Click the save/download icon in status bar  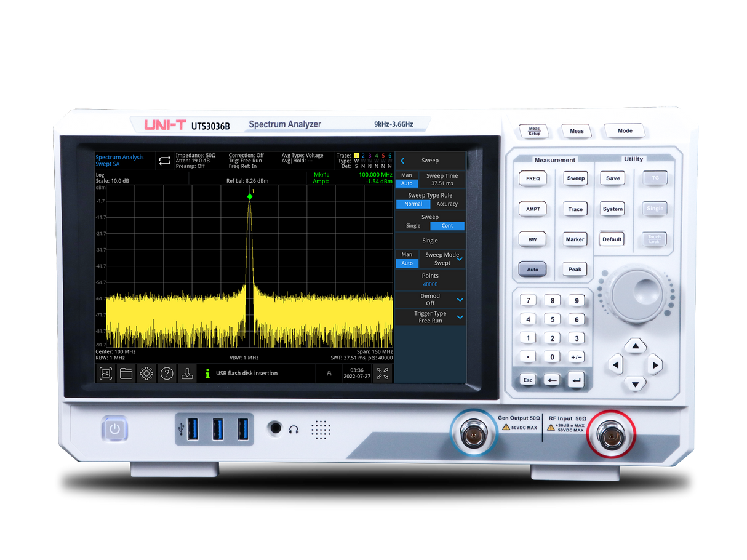coord(188,374)
